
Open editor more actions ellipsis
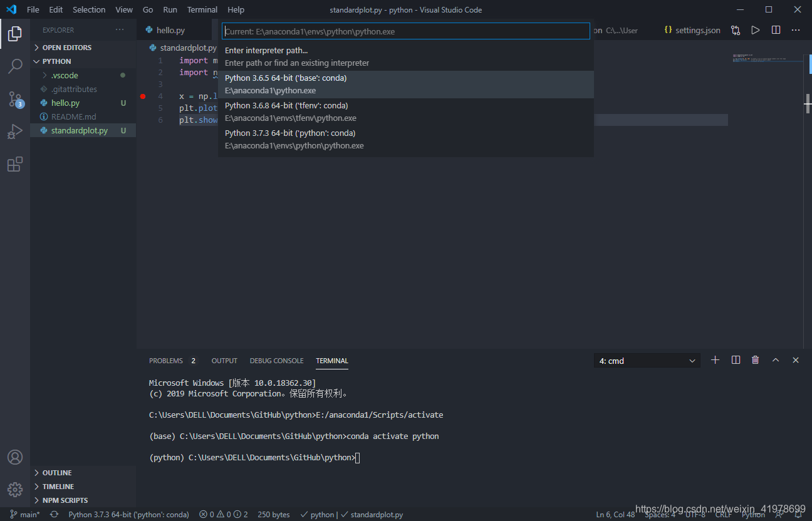796,30
